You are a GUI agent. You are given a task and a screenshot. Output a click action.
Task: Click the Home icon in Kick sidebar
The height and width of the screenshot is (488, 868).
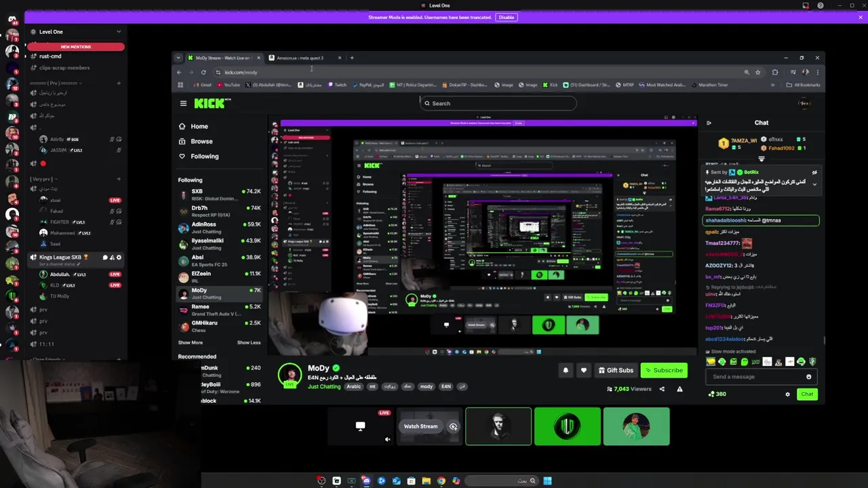coord(182,126)
